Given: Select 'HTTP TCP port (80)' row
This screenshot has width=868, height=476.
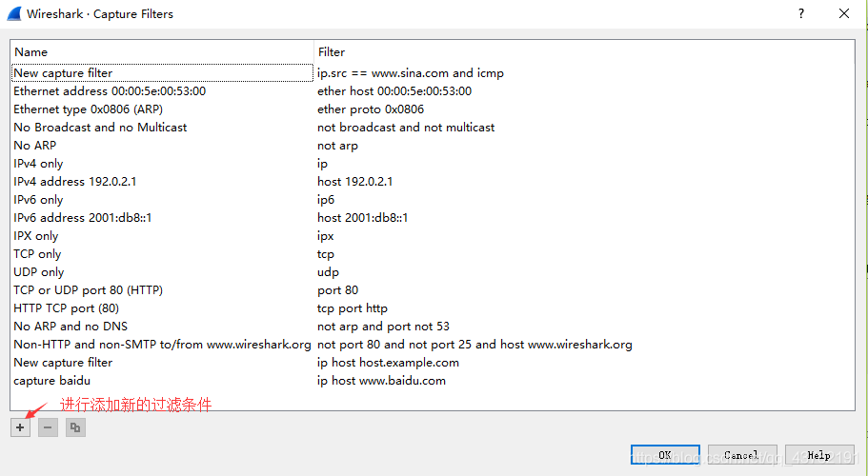Looking at the screenshot, I should click(66, 307).
